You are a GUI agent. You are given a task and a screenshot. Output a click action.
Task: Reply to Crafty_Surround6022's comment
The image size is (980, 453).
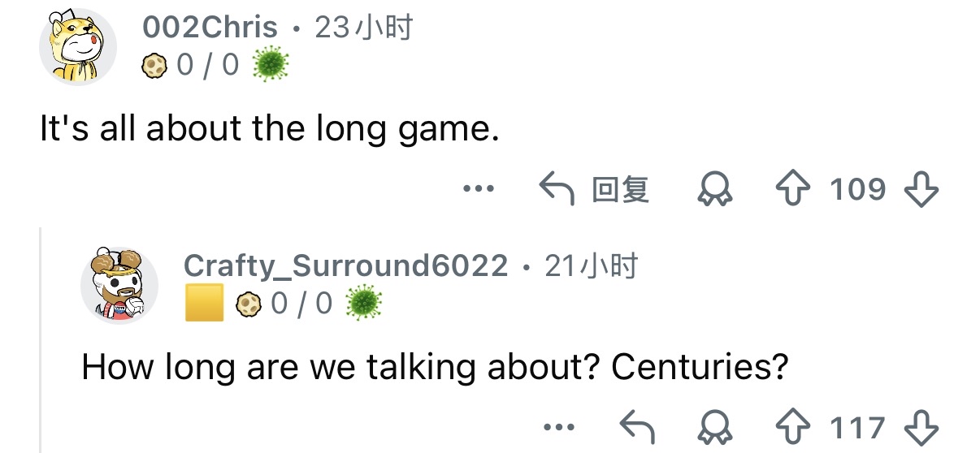pyautogui.click(x=637, y=427)
